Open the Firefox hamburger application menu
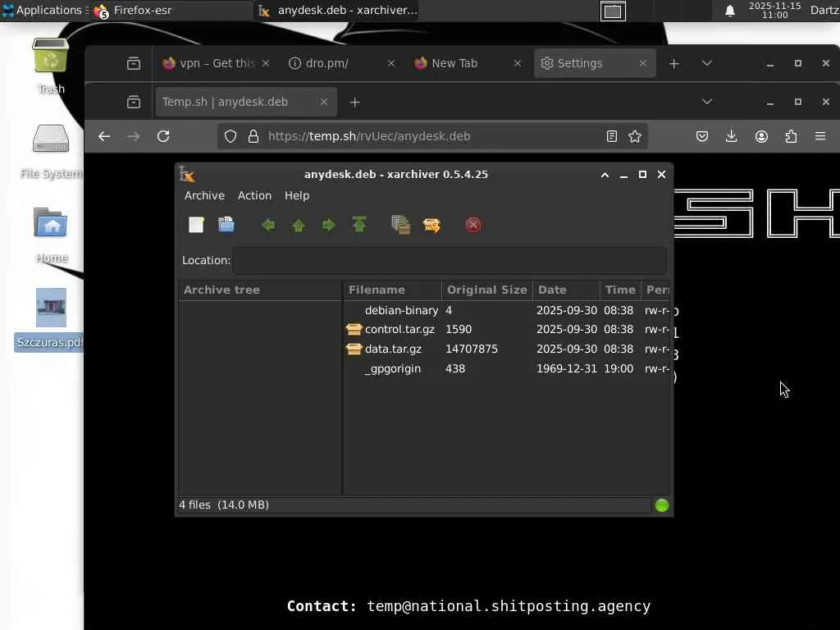840x630 pixels. (x=820, y=137)
